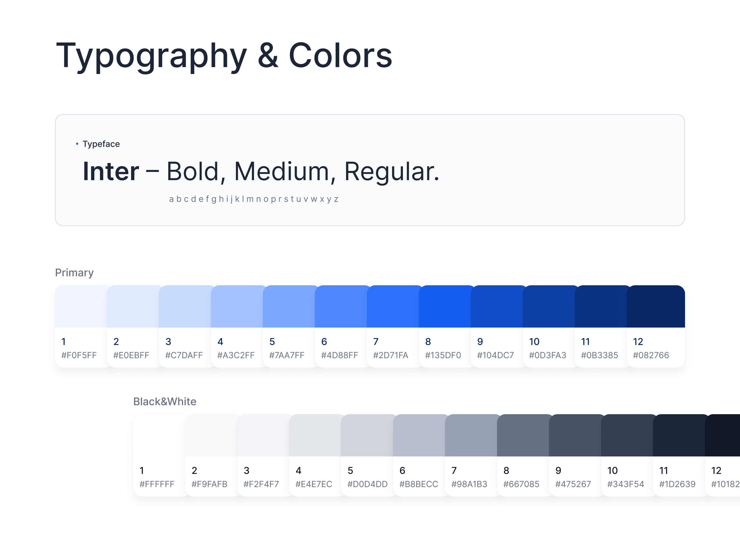Choose the near-black swatch #1D2639
This screenshot has height=560, width=740.
coord(679,435)
